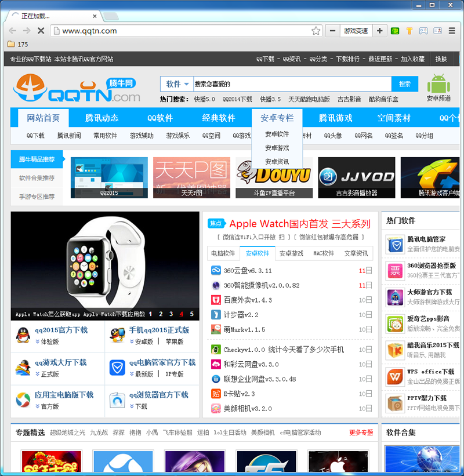Expand the 软件 search category dropdown
Screen dimensions: 464x476
point(177,84)
